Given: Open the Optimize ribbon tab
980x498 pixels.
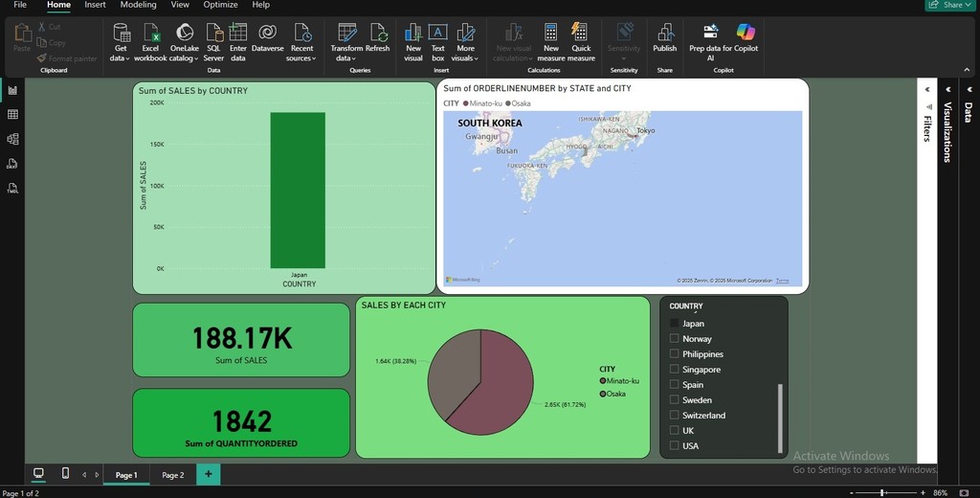Looking at the screenshot, I should pyautogui.click(x=221, y=5).
